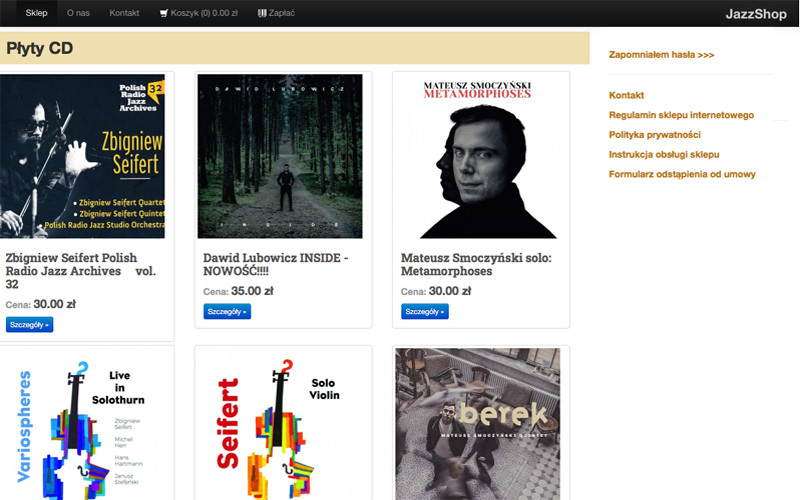Click the credit card icon beside Zapłać

pyautogui.click(x=262, y=13)
